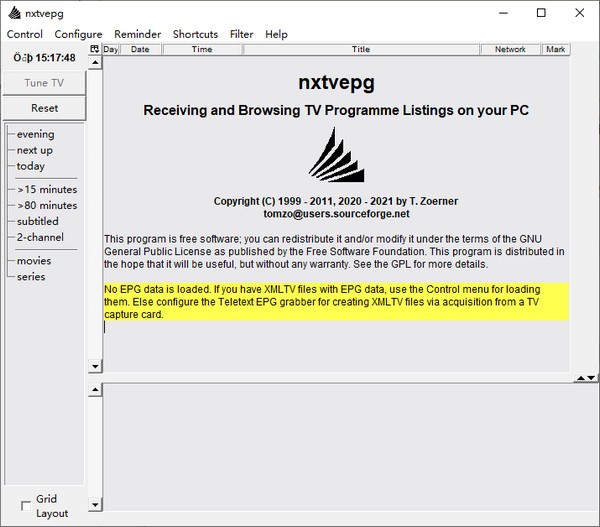Image resolution: width=600 pixels, height=527 pixels.
Task: Click the pane resize up/down arrows
Action: click(586, 378)
